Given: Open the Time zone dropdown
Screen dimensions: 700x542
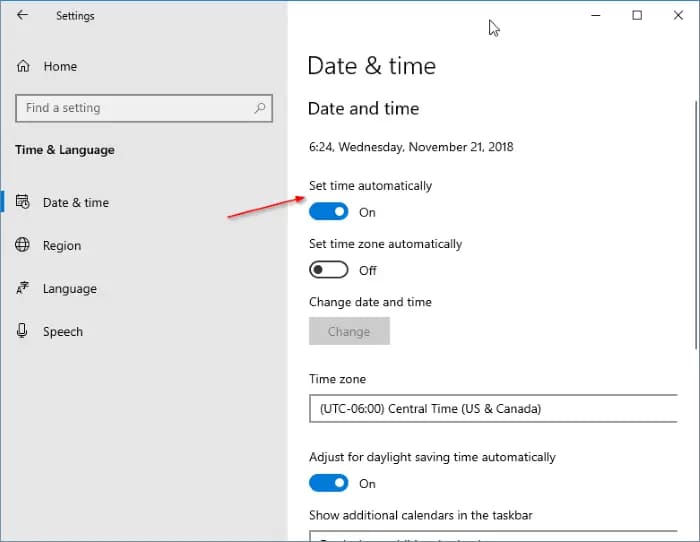Looking at the screenshot, I should coord(493,409).
